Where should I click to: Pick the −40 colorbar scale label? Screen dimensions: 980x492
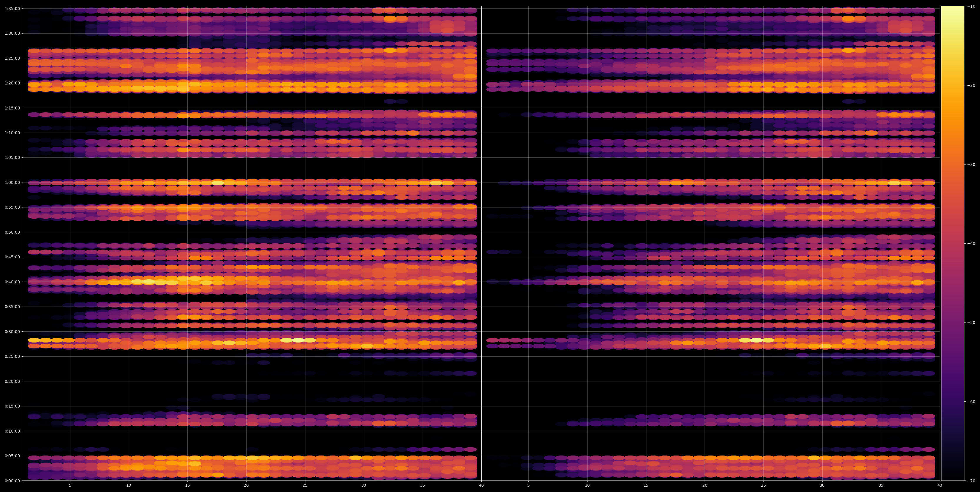click(971, 244)
